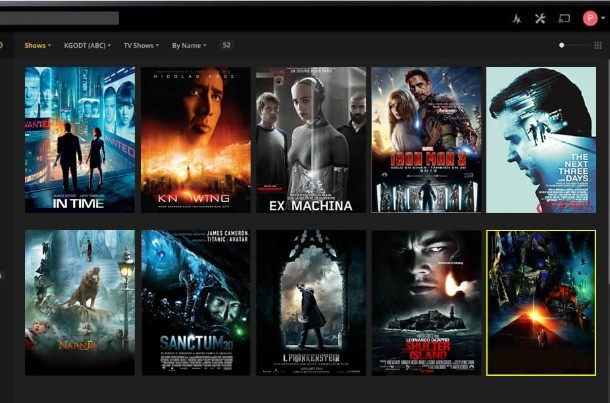Open the I, Frankenstein poster
Screen dimensions: 610x403
[x=311, y=303]
